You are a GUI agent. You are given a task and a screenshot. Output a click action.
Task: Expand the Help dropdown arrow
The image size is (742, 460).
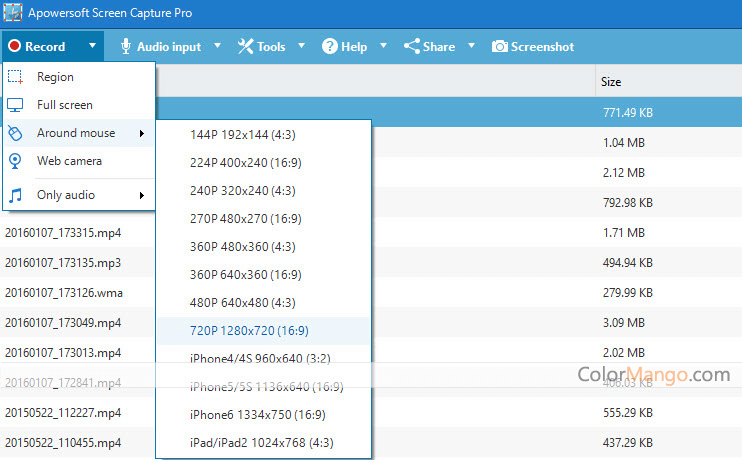383,46
